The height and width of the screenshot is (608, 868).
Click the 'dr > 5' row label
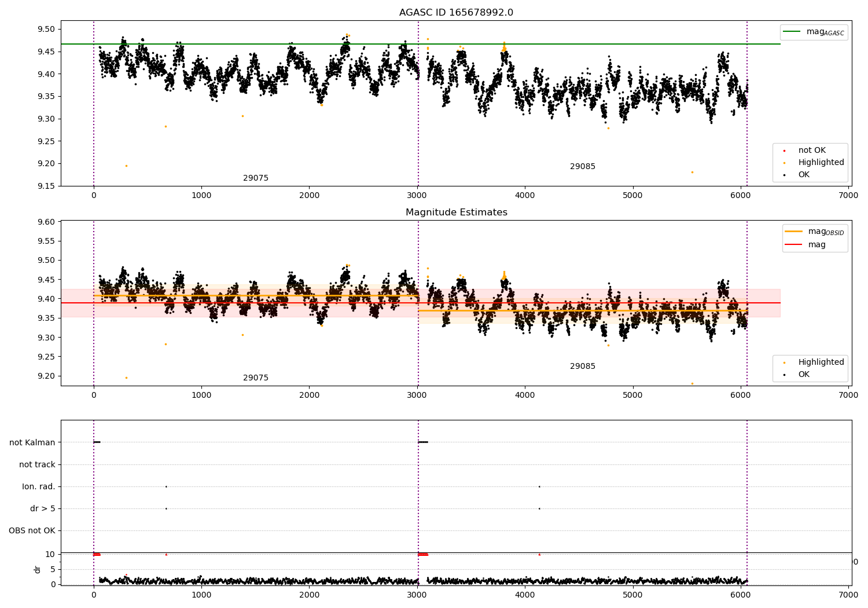click(x=43, y=508)
